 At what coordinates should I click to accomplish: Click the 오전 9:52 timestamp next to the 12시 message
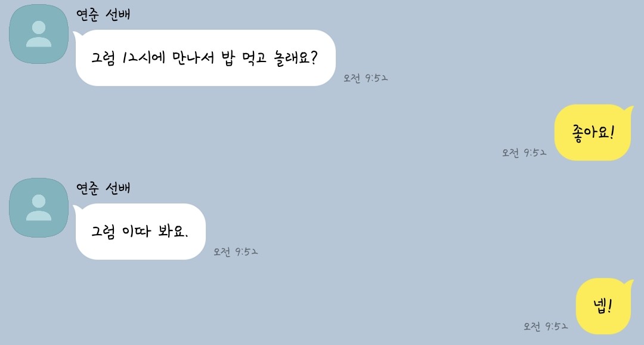pyautogui.click(x=366, y=78)
